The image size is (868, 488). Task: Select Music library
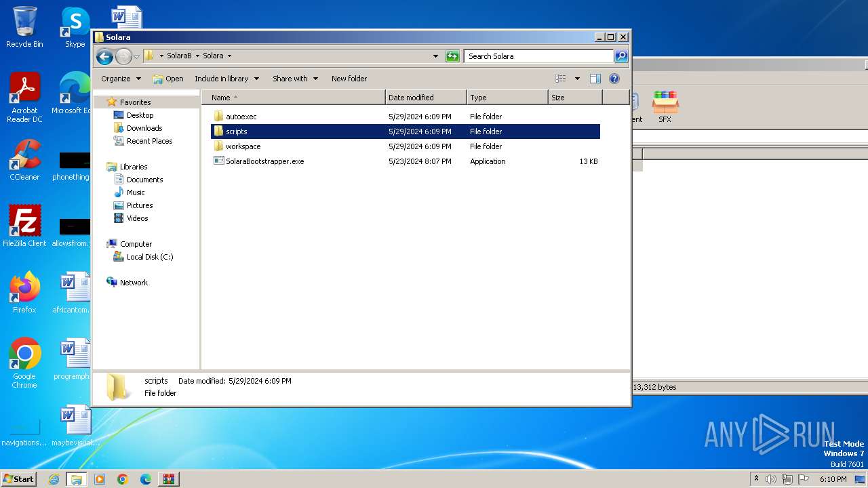tap(136, 192)
